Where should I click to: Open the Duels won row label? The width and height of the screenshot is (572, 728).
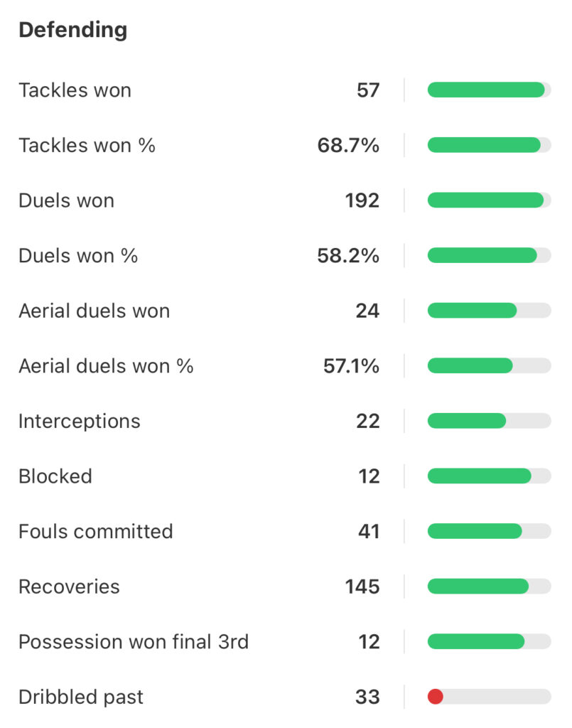[x=66, y=200]
